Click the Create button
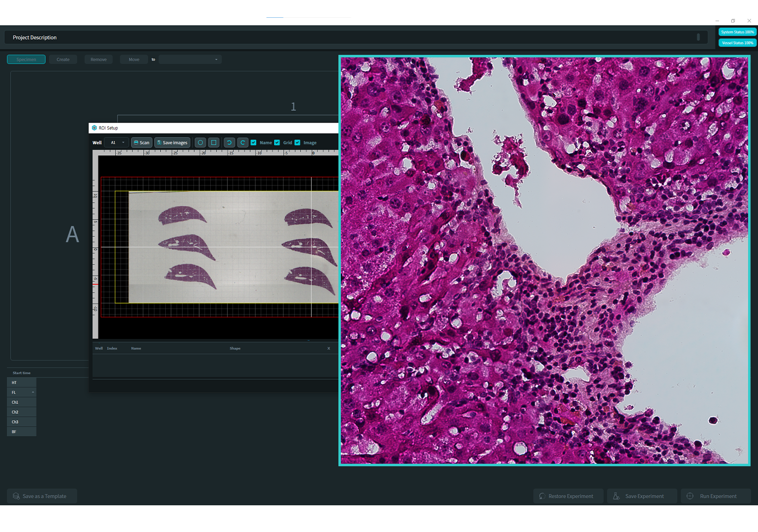 [63, 59]
